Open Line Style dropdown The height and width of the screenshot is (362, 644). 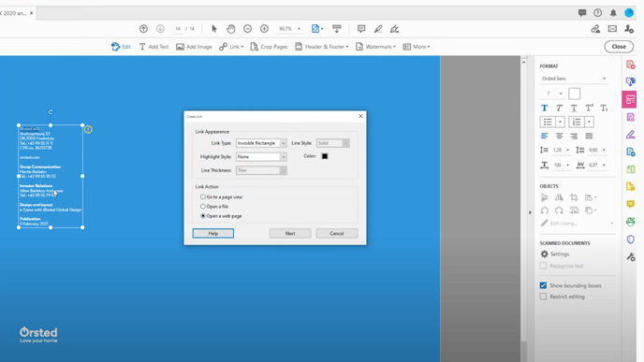(x=332, y=143)
